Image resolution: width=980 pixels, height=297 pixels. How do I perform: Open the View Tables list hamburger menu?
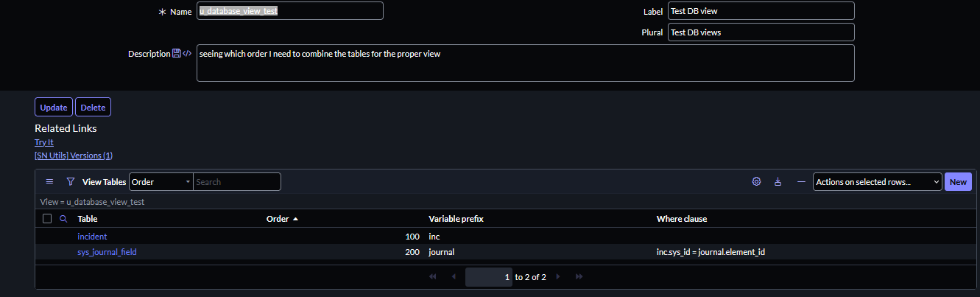coord(49,181)
